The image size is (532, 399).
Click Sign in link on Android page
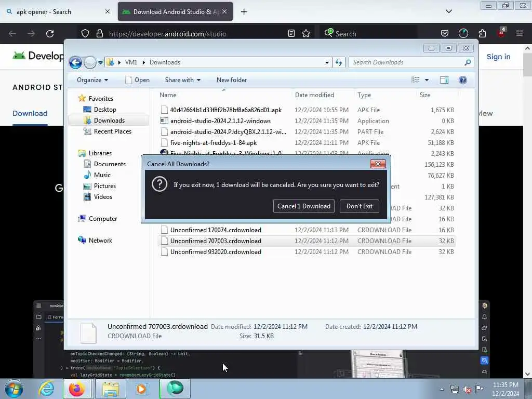coord(498,57)
